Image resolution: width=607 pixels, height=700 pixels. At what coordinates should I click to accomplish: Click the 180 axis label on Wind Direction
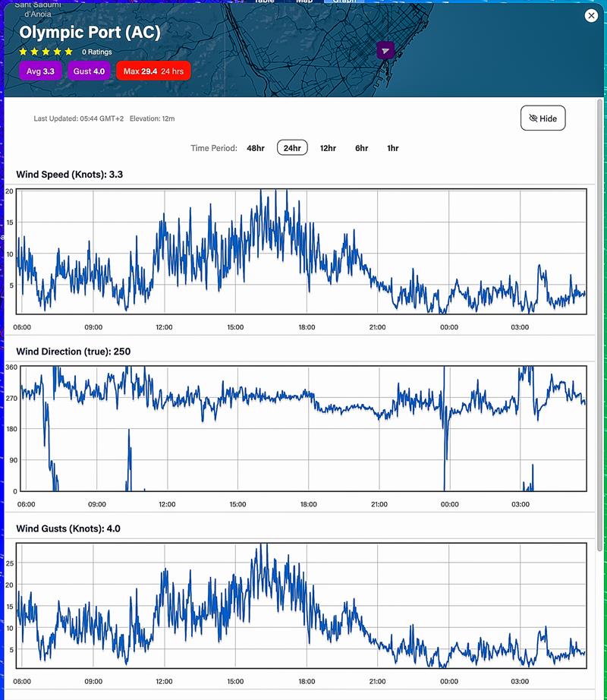(11, 429)
